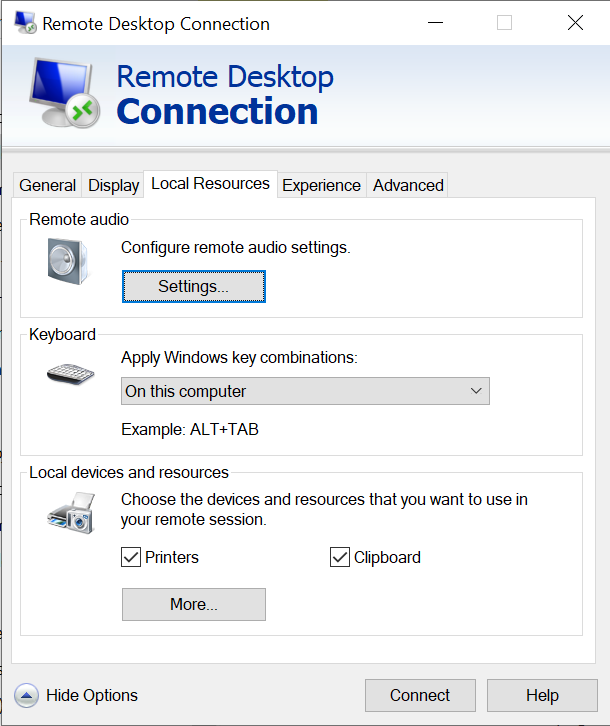Click the Hide Options arrow icon
Image resolution: width=610 pixels, height=726 pixels.
(26, 695)
